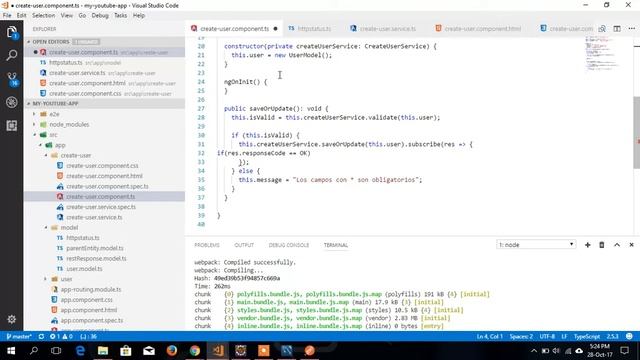Switch to the PROBLEMS panel tab
The height and width of the screenshot is (360, 640).
(x=207, y=245)
